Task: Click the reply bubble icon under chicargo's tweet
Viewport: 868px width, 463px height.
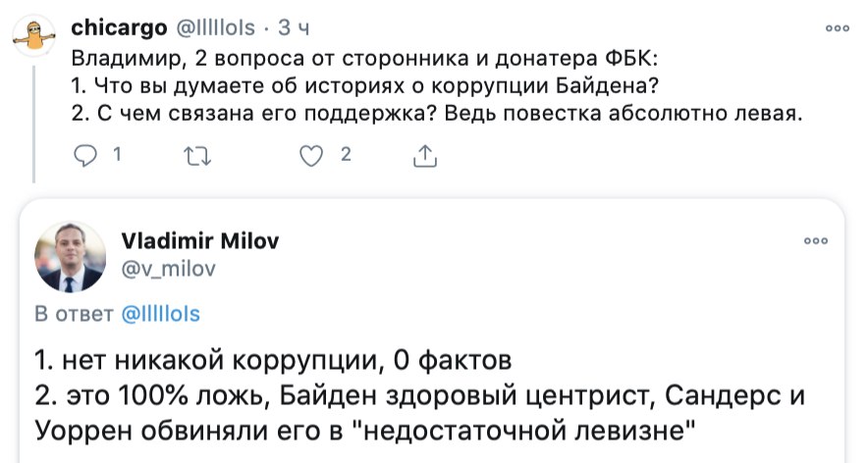Action: pos(86,155)
